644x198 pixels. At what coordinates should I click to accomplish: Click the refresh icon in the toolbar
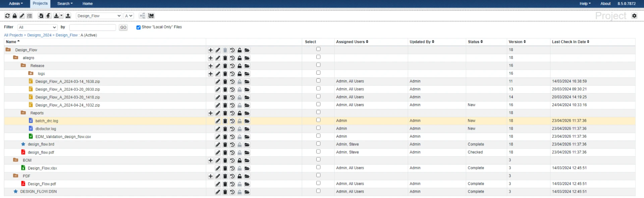click(x=7, y=16)
